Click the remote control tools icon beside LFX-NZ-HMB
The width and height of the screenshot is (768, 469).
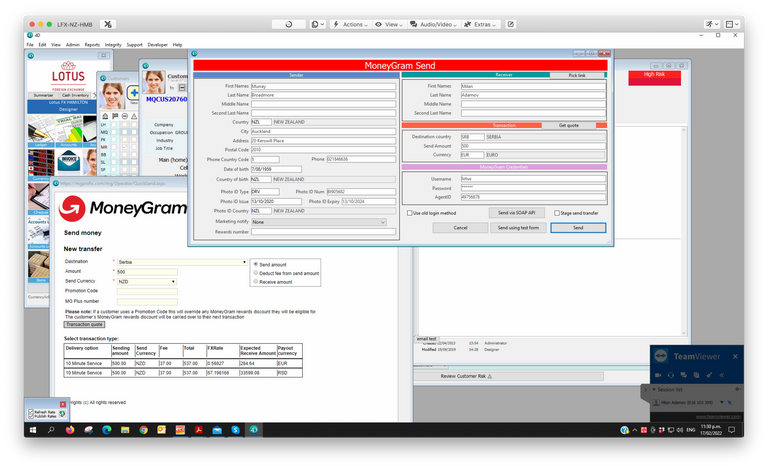(x=108, y=24)
